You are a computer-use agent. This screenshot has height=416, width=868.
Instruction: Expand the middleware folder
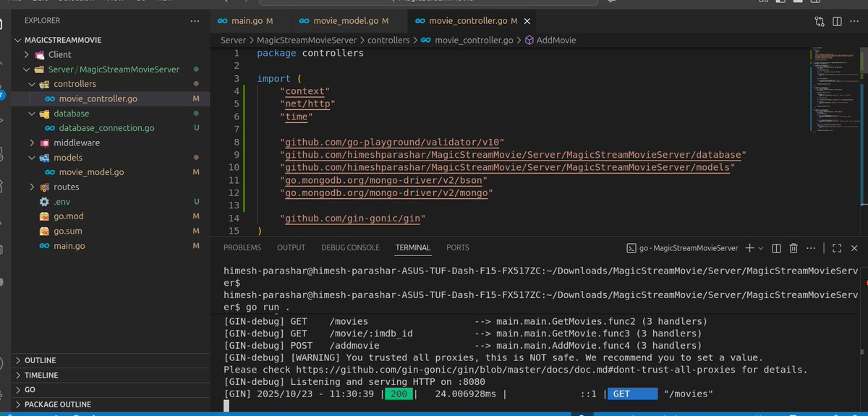point(32,143)
